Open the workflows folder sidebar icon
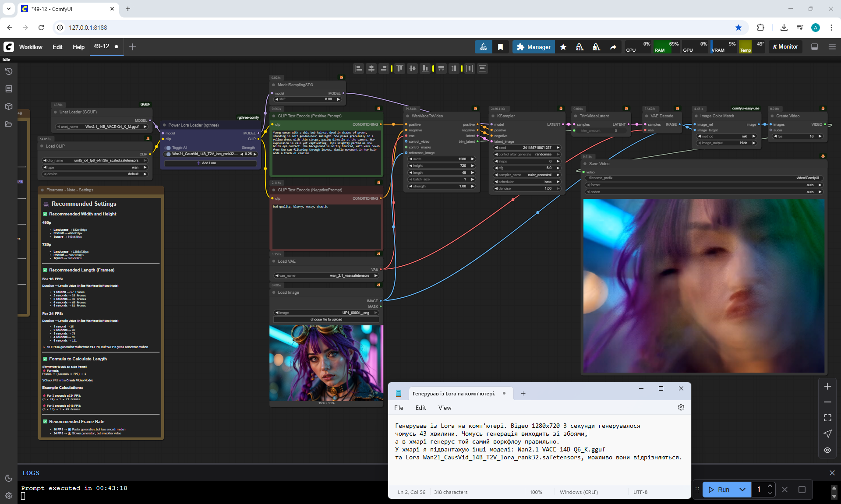The width and height of the screenshot is (841, 504). tap(9, 124)
